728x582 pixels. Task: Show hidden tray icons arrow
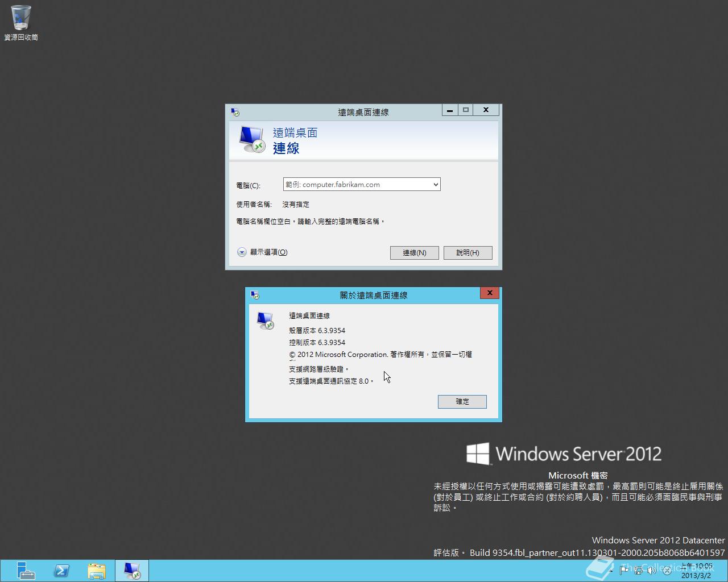coord(610,570)
